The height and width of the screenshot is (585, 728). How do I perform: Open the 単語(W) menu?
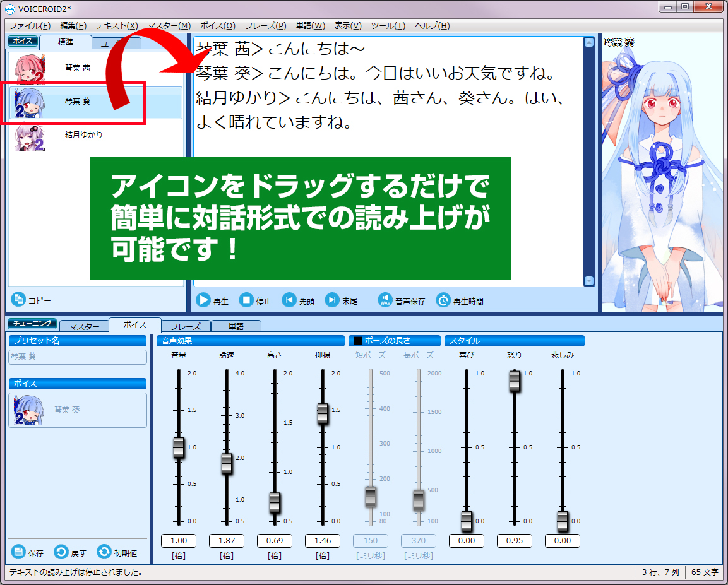[310, 26]
